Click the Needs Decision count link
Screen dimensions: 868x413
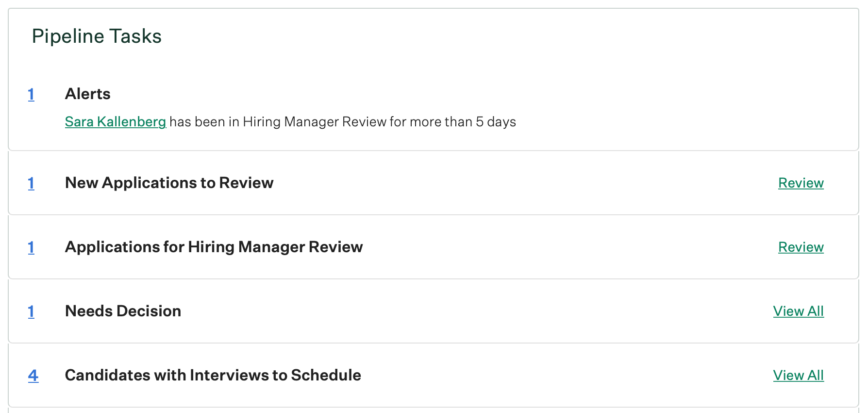point(31,311)
